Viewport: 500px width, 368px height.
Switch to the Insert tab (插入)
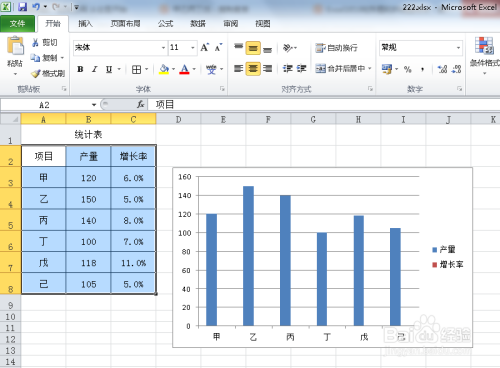(x=85, y=23)
